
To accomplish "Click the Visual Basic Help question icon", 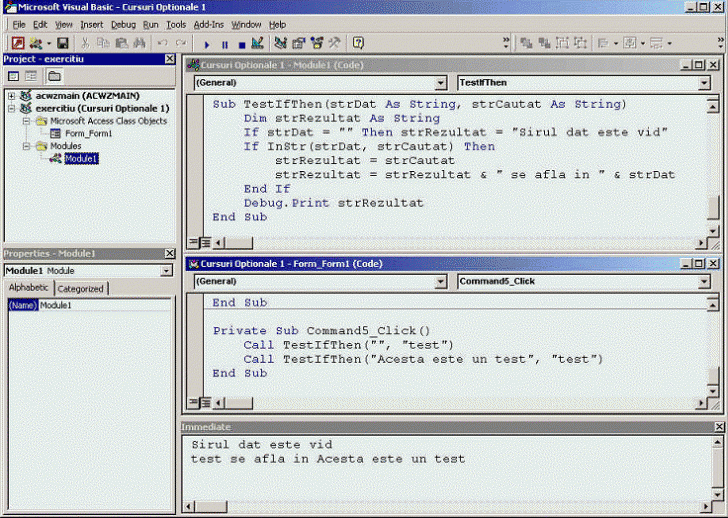I will click(358, 43).
